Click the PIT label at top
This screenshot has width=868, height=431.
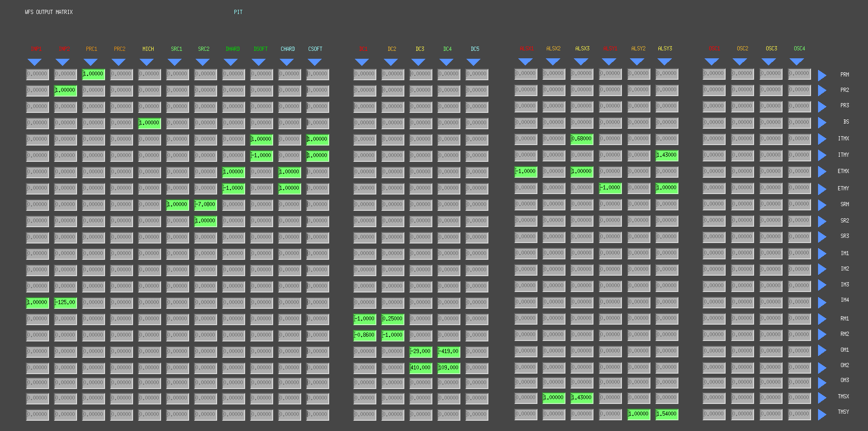(x=238, y=12)
